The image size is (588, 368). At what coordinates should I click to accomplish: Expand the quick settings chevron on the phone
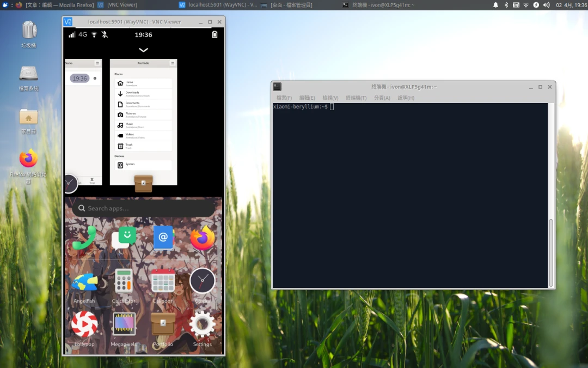click(143, 50)
